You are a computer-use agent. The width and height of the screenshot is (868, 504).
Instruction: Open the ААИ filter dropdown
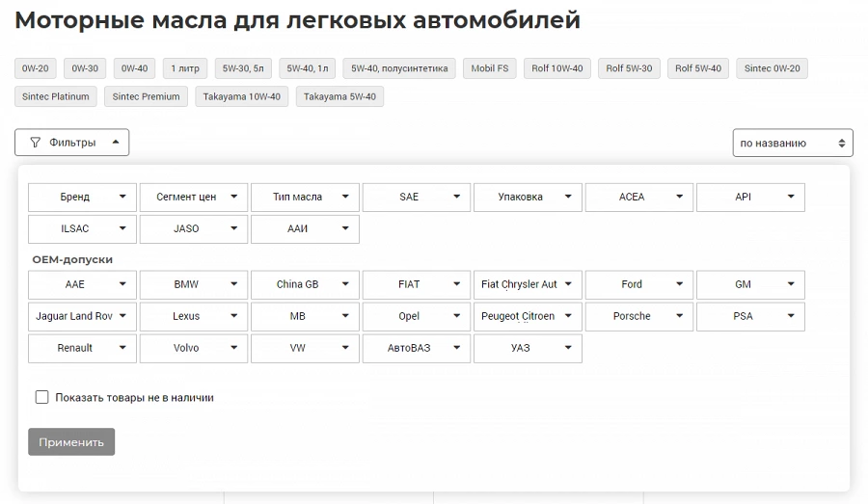tap(305, 229)
